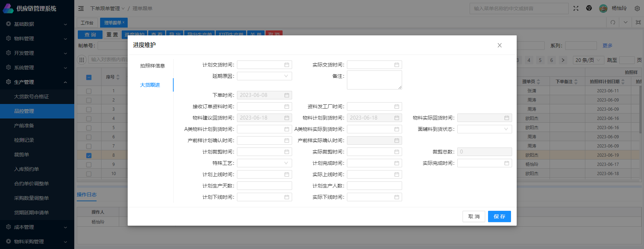644x249 pixels.
Task: Click the sidebar collapse hamburger icon
Action: [81, 8]
